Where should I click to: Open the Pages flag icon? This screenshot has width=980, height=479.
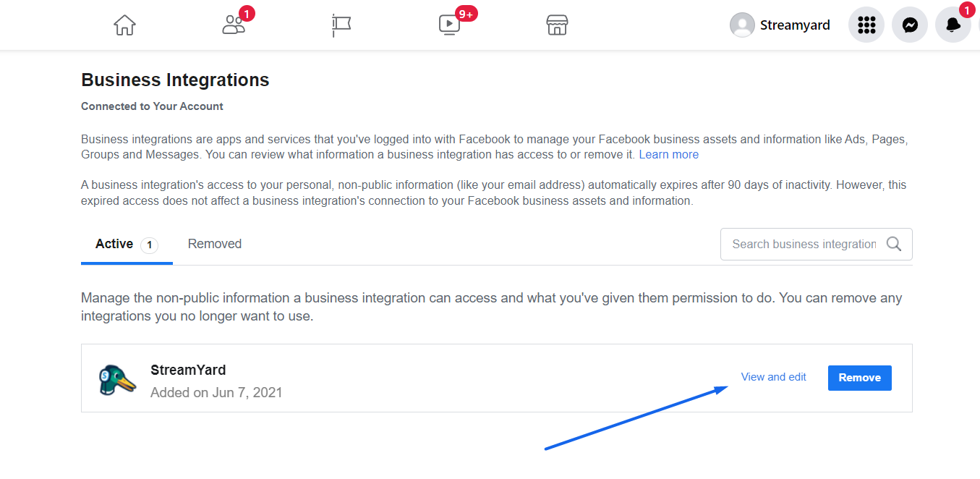click(x=341, y=25)
